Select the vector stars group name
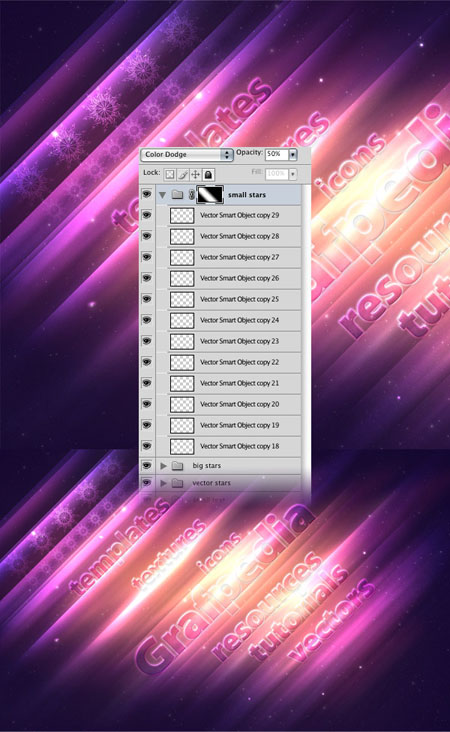450x732 pixels. [211, 483]
